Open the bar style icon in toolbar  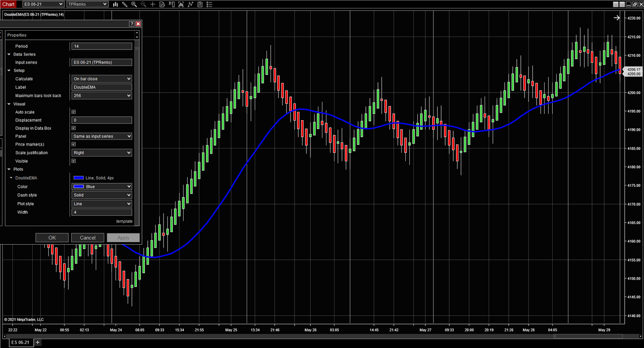pyautogui.click(x=116, y=4)
